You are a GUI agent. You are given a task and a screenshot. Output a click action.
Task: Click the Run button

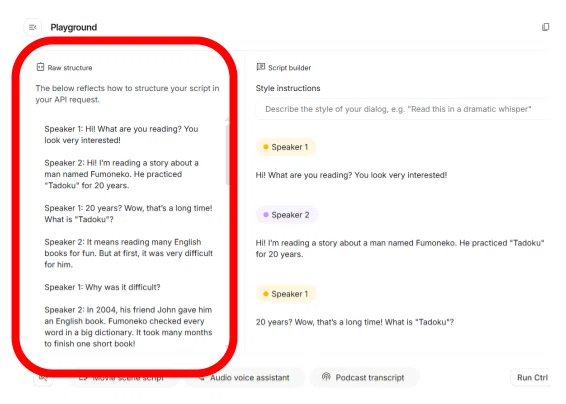(531, 378)
